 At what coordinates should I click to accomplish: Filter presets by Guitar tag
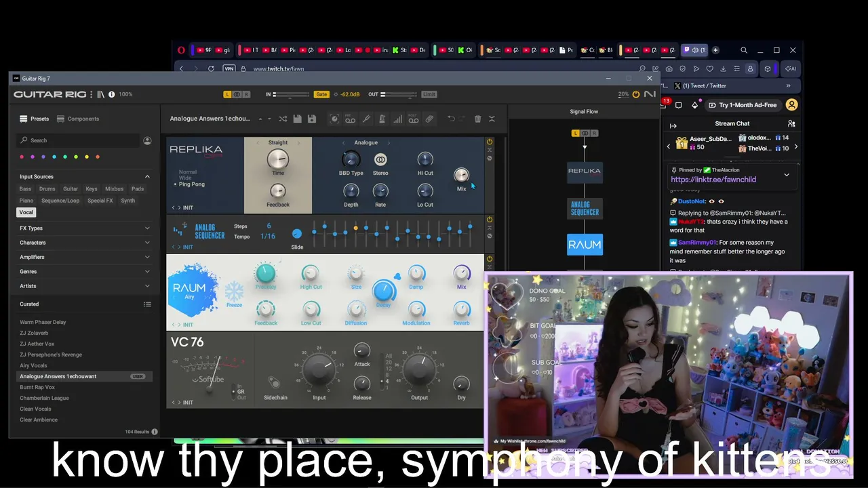point(71,189)
